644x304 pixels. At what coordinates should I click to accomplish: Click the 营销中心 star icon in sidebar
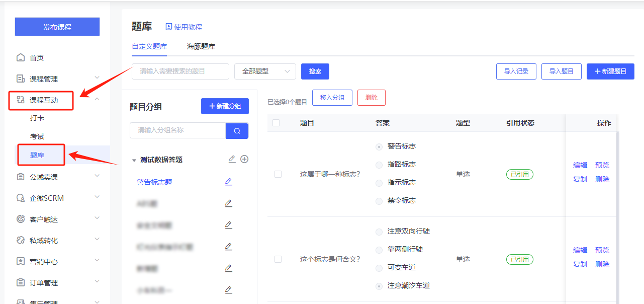21,262
